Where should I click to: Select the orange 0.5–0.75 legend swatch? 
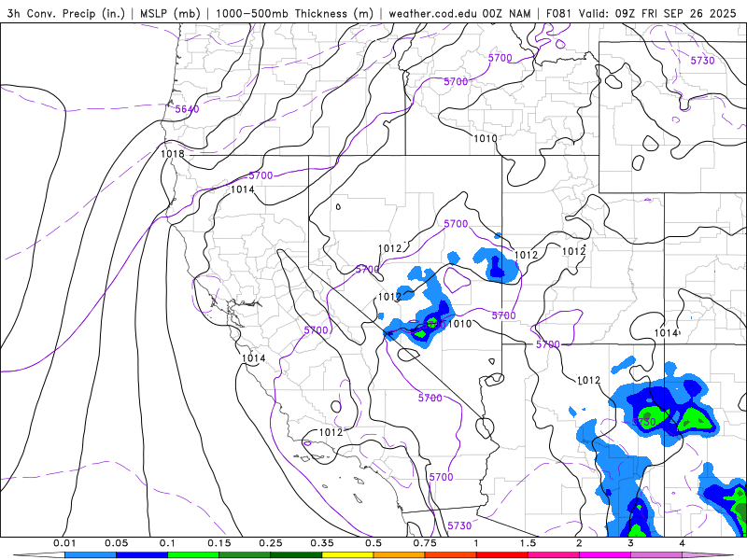click(x=400, y=555)
